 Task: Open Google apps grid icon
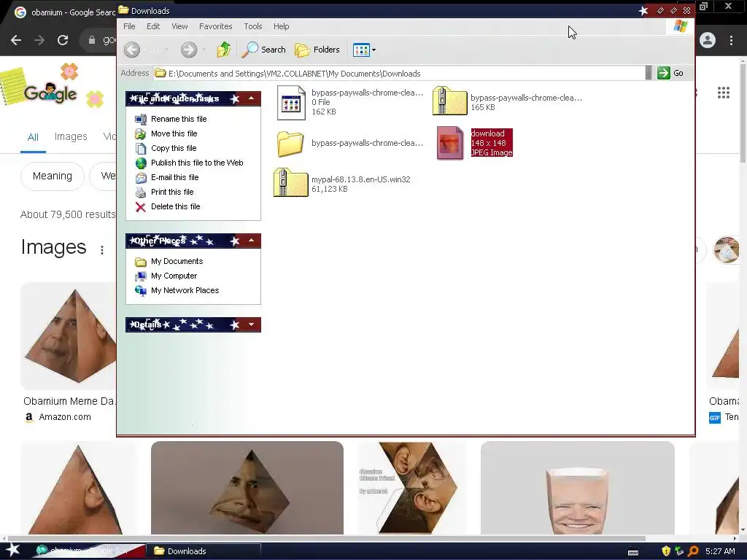coord(724,93)
